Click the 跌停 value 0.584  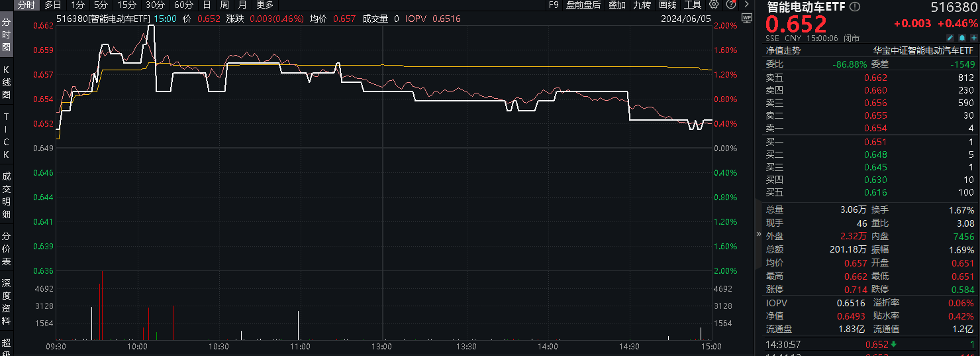[x=963, y=289]
